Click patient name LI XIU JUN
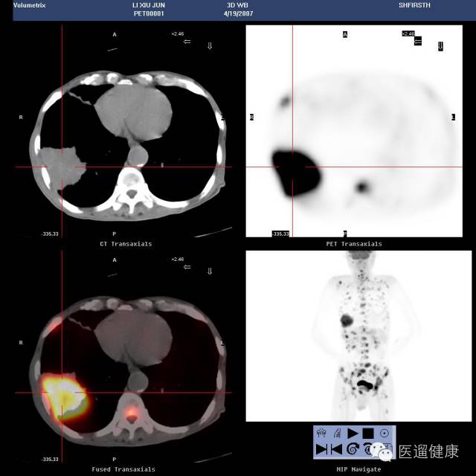This screenshot has width=476, height=476. point(149,5)
